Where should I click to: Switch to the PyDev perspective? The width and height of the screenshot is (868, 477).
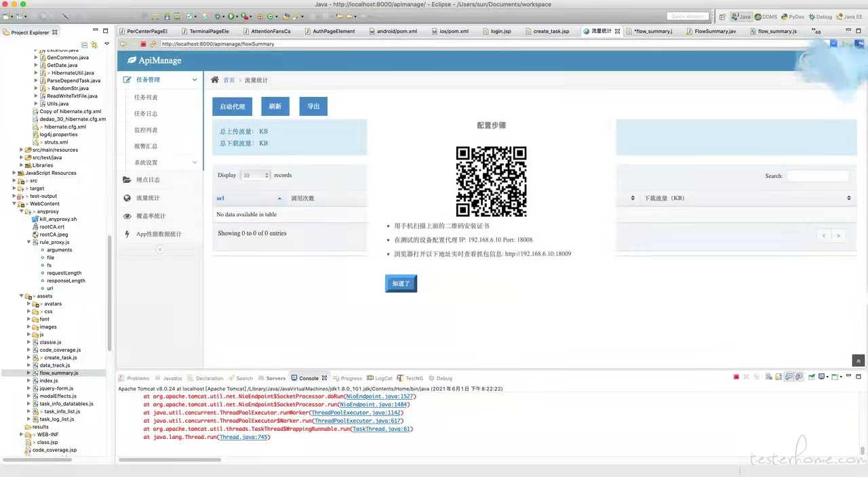pyautogui.click(x=793, y=17)
